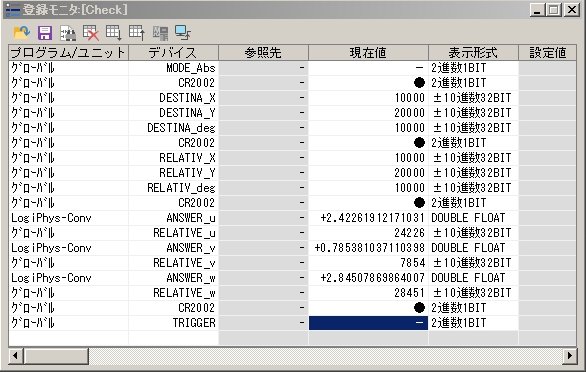
Task: Select the DESTINA_deg device cell
Action: click(173, 128)
